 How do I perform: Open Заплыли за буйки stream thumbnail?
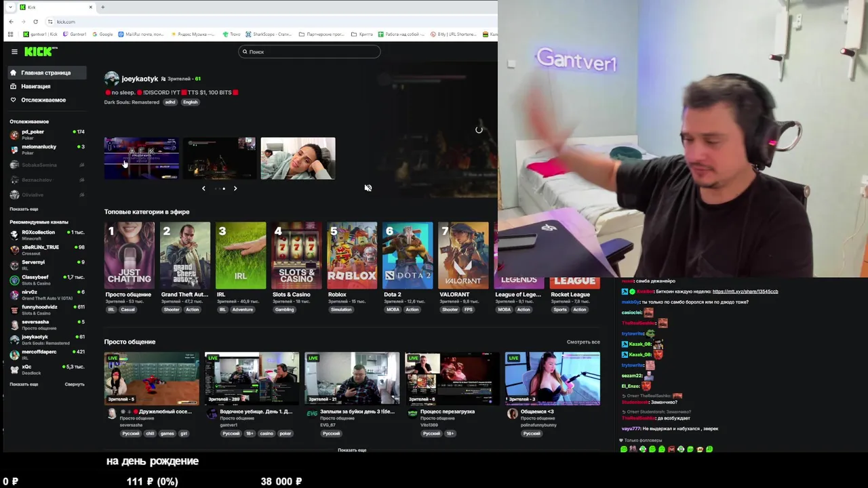(352, 378)
